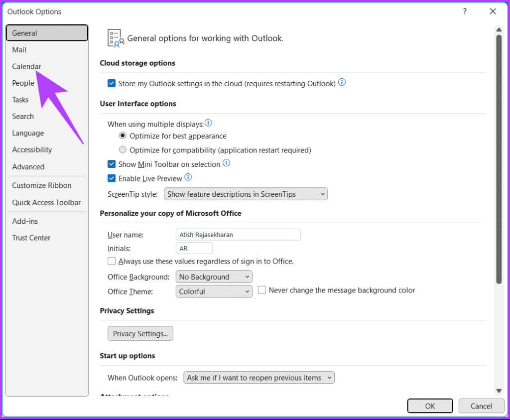Viewport: 510px width, 420px height.
Task: Toggle Enable Live Preview checkbox
Action: point(112,178)
